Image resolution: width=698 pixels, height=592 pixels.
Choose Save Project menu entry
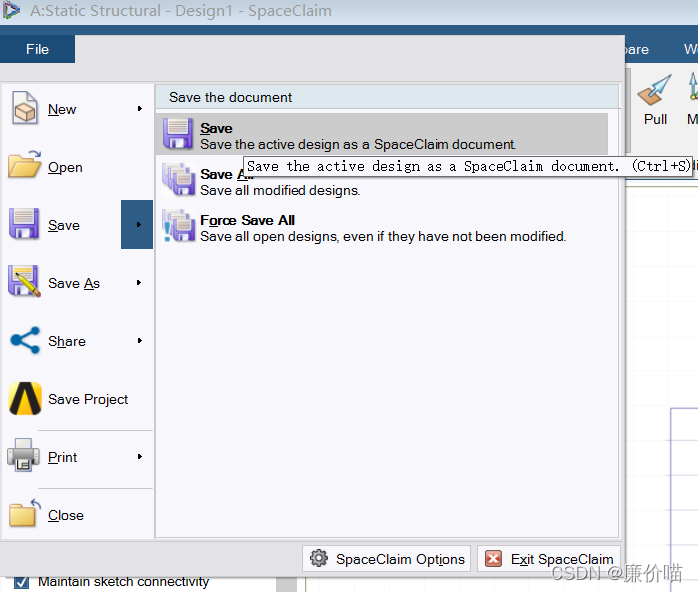coord(77,399)
